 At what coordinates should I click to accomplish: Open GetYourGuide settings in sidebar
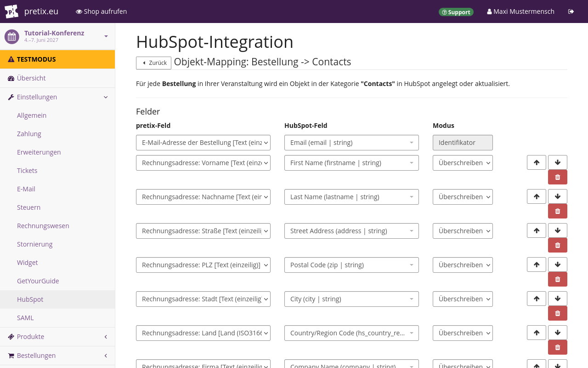click(57, 281)
